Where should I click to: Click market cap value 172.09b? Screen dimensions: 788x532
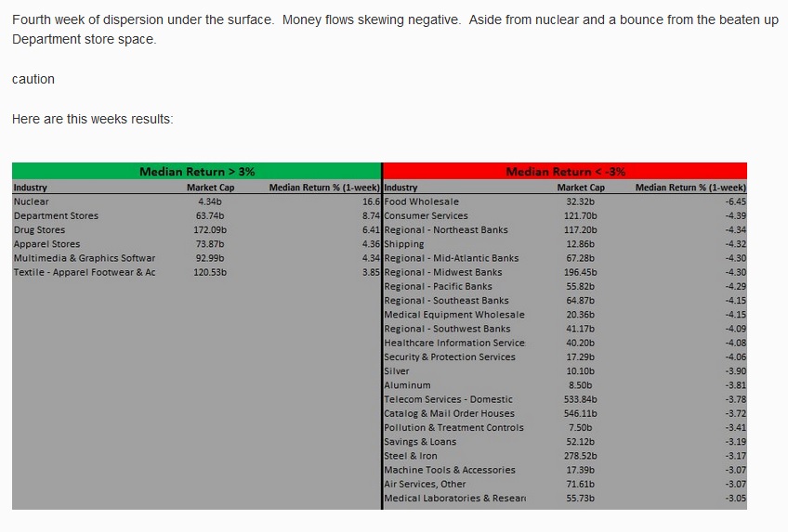pos(210,229)
